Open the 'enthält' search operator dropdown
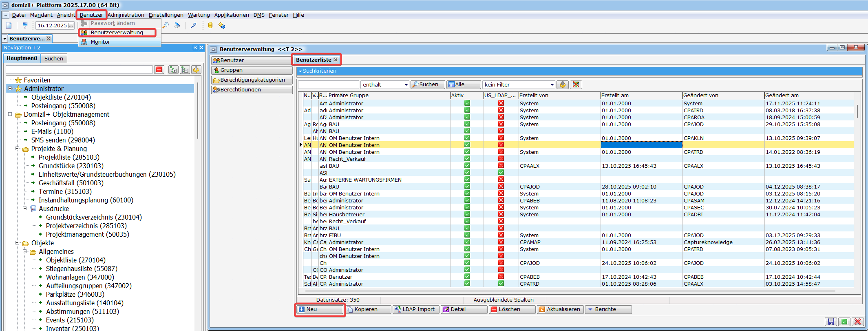This screenshot has width=868, height=331. click(x=406, y=85)
